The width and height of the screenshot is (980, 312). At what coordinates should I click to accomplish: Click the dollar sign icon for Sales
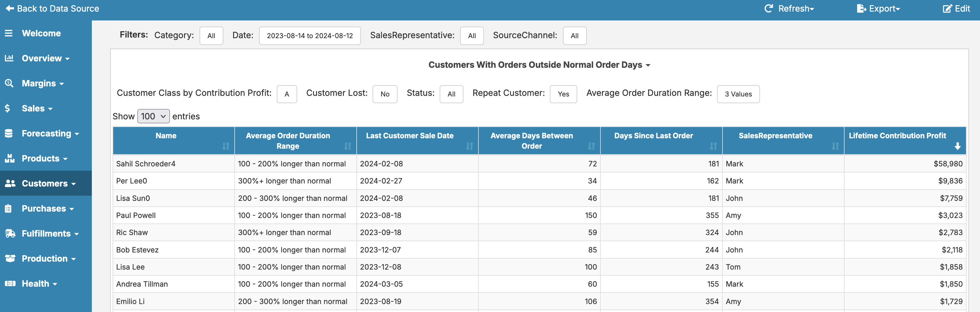[8, 108]
